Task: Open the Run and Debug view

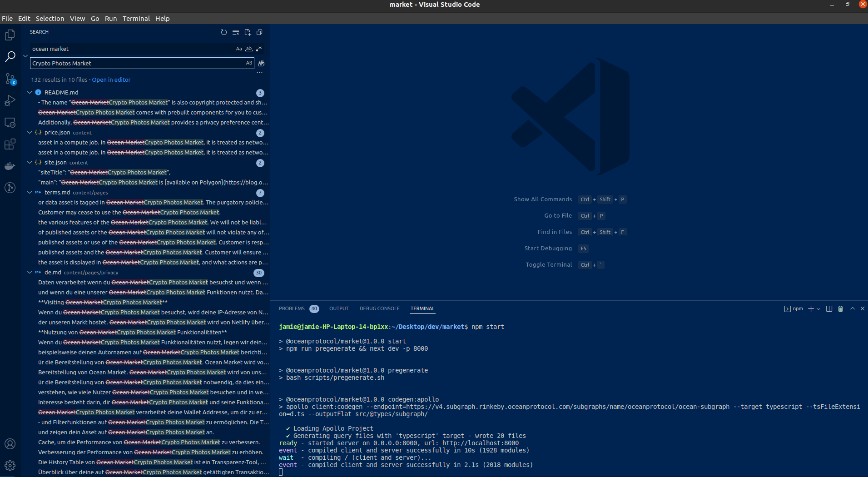Action: (x=10, y=100)
